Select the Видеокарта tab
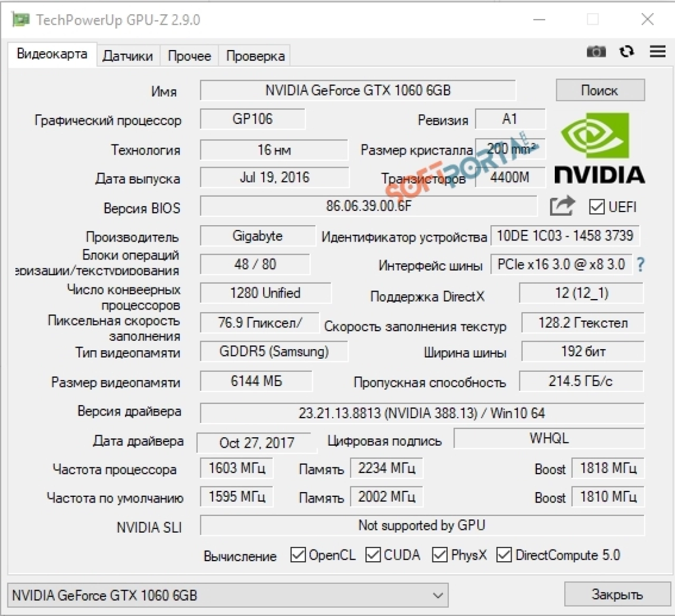The width and height of the screenshot is (675, 616). pyautogui.click(x=52, y=54)
